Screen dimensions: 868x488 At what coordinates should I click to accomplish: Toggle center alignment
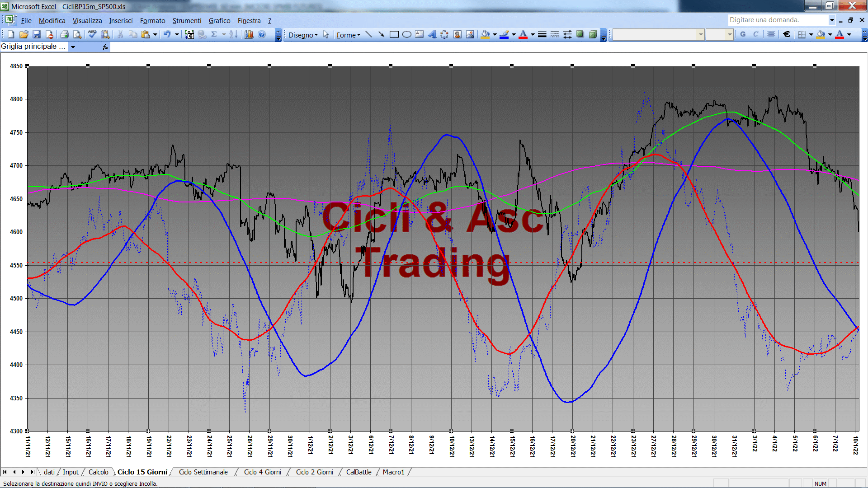pyautogui.click(x=771, y=34)
